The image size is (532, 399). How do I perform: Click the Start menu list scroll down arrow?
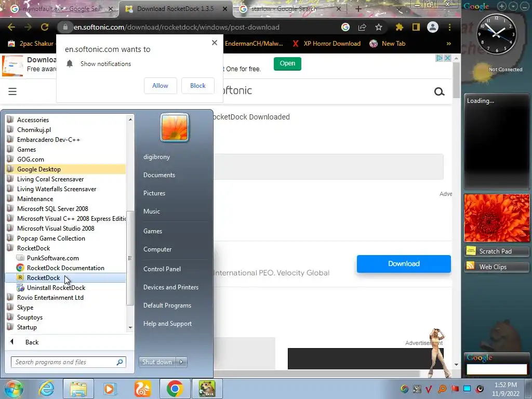pos(130,328)
